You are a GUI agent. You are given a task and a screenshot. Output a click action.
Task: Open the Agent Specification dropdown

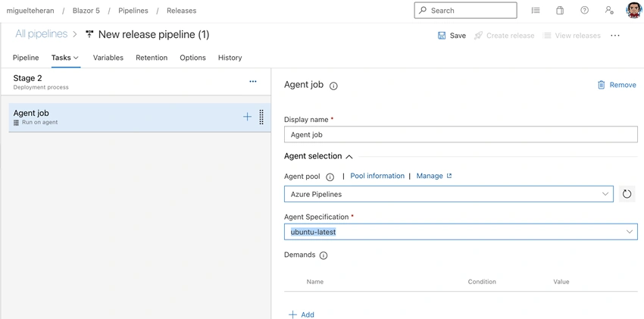(x=461, y=232)
